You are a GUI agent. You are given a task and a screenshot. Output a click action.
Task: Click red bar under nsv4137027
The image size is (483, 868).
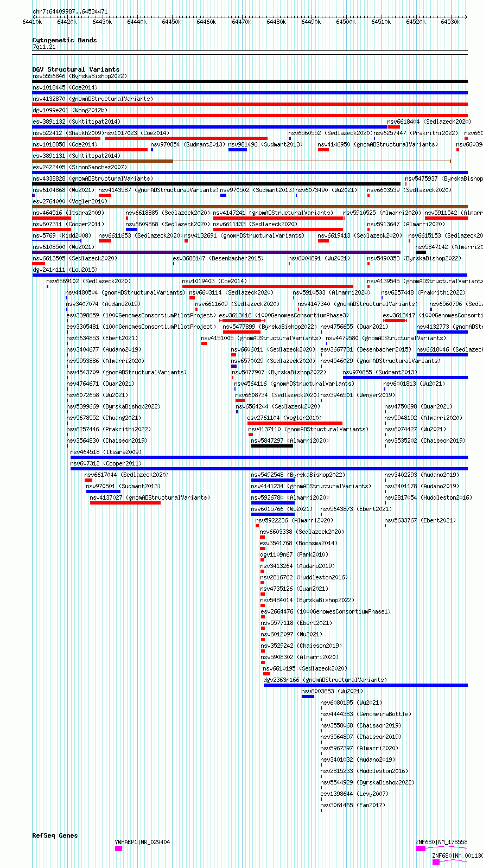pyautogui.click(x=125, y=503)
